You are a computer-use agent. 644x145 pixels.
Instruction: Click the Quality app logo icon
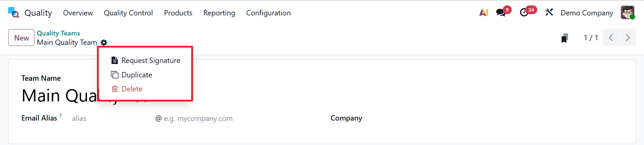click(x=13, y=13)
